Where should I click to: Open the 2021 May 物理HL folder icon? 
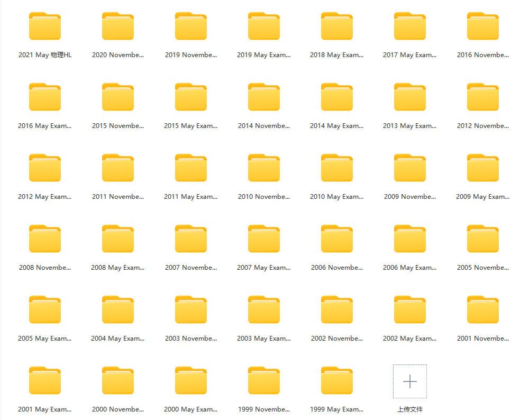click(45, 26)
